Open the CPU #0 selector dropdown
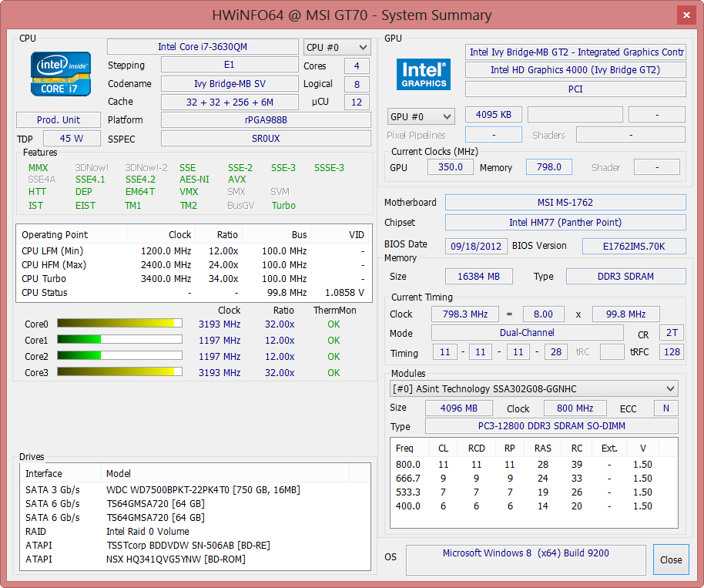 (x=337, y=47)
